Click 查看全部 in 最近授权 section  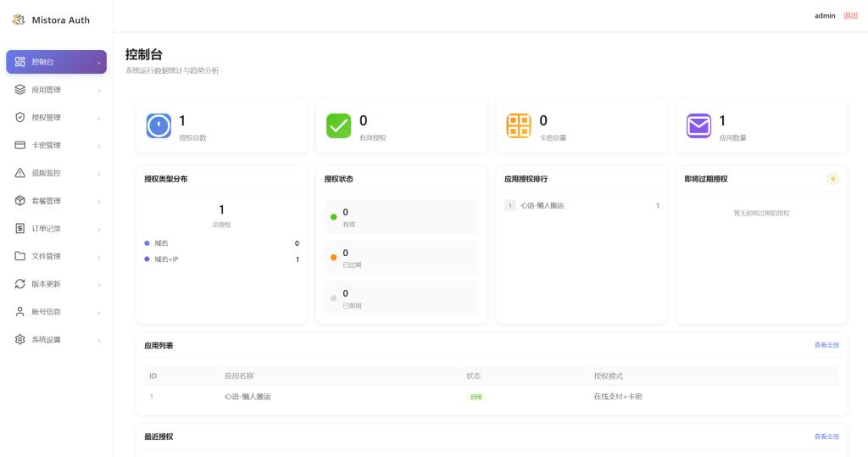click(826, 437)
